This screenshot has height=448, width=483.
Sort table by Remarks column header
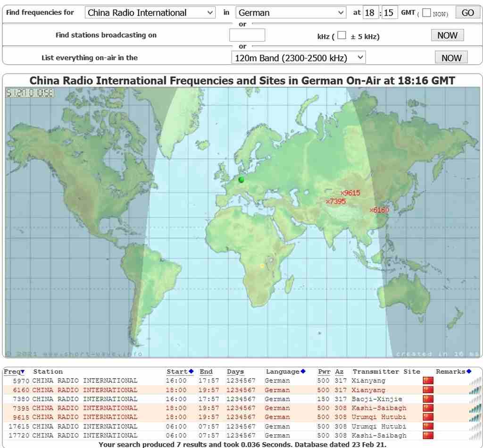453,372
